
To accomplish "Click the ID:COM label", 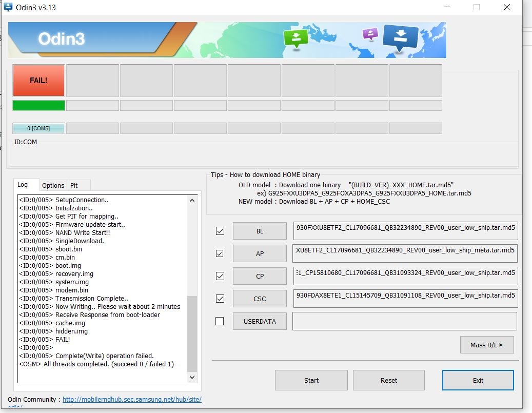I will [x=26, y=142].
